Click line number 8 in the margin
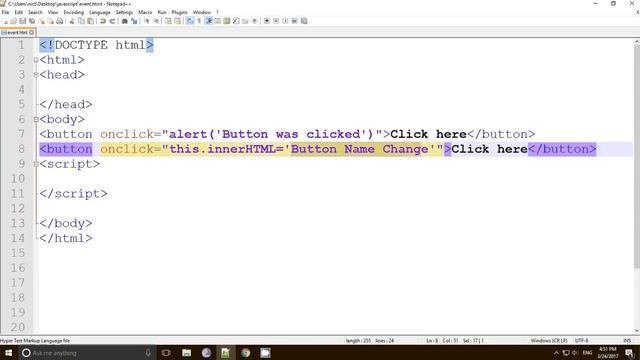Viewport: 640px width, 360px height. tap(21, 149)
